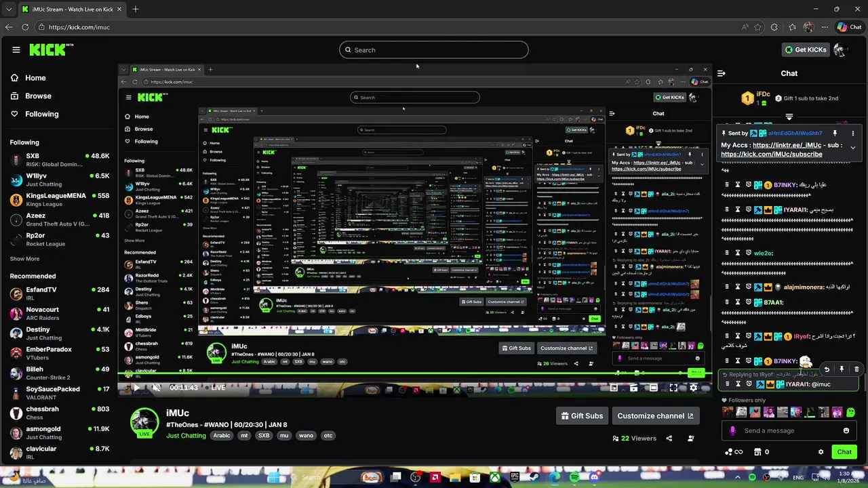Refresh the browser page
Screen dimensions: 868x488
25,27
